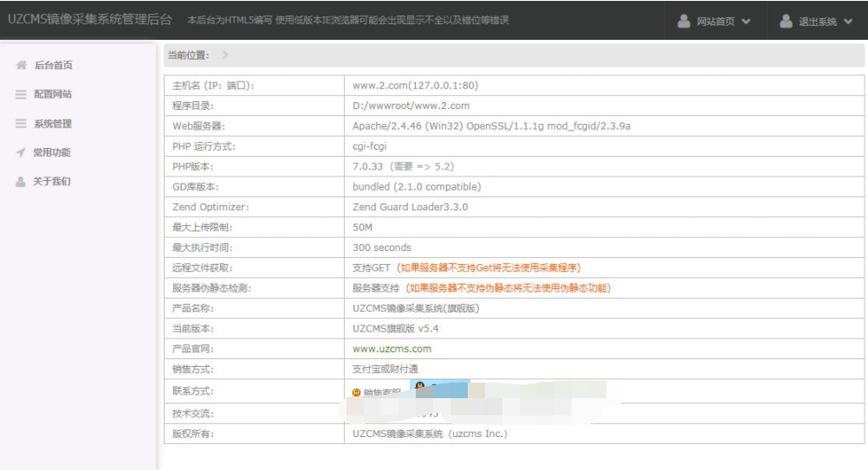Viewport: 868px width, 470px height.
Task: Click the 最大执行时间 label
Action: tap(203, 248)
